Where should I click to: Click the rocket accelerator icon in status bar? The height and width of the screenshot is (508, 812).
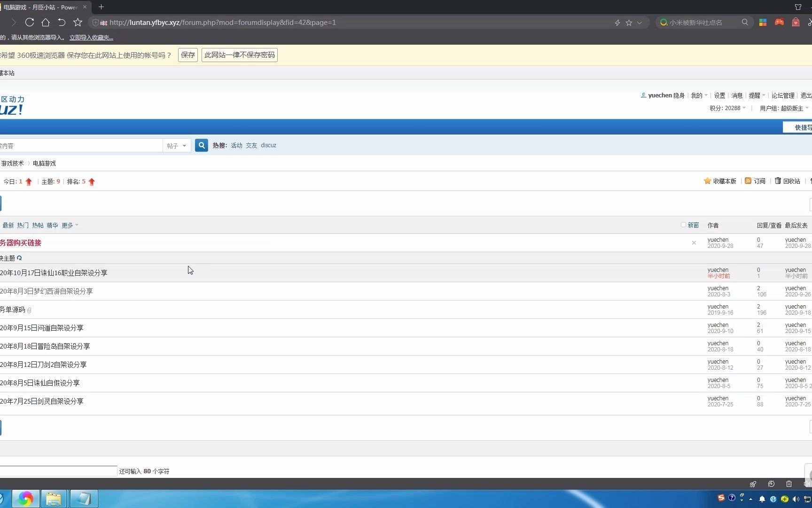(753, 484)
